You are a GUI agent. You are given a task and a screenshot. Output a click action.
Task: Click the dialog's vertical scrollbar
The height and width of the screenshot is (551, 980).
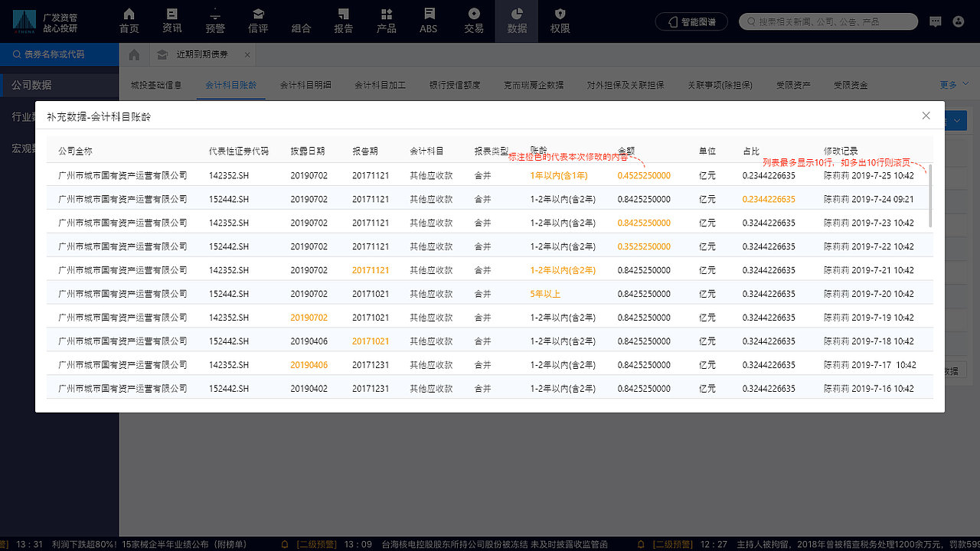coord(930,196)
